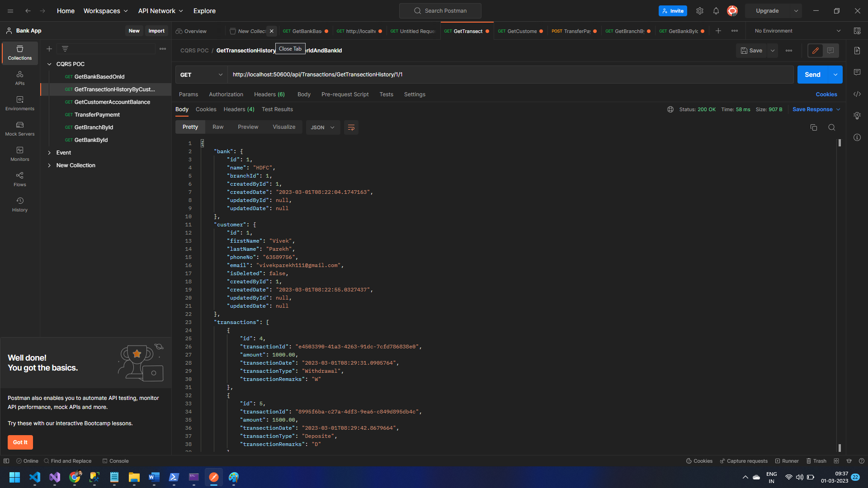This screenshot has width=868, height=488.
Task: Open Postman settings gear
Action: [x=700, y=10]
